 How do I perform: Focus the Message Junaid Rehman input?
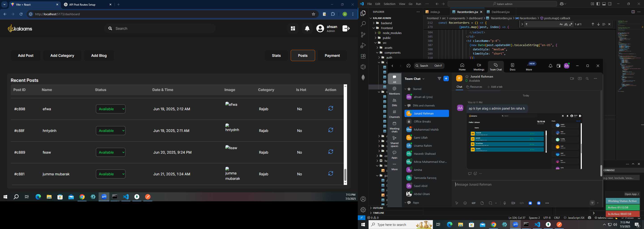tap(527, 185)
